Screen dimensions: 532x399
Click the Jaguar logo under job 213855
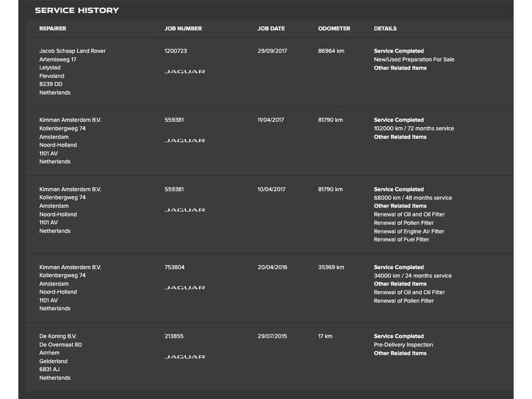185,357
